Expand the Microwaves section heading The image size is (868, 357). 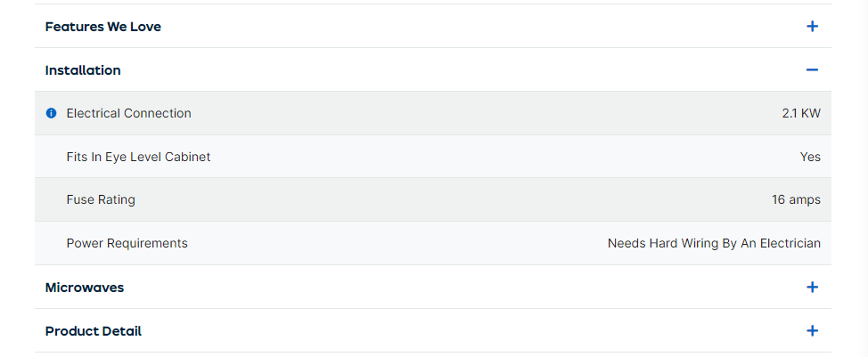tap(85, 288)
